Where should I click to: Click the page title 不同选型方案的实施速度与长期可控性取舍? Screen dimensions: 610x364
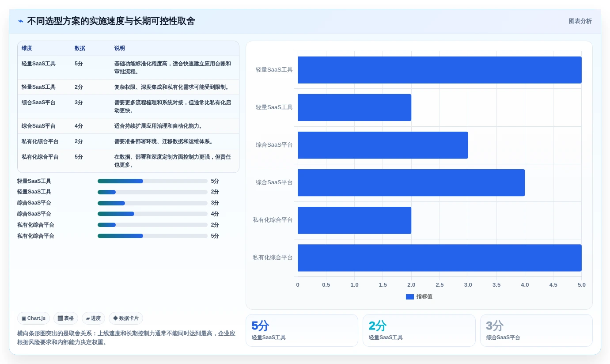tap(111, 21)
